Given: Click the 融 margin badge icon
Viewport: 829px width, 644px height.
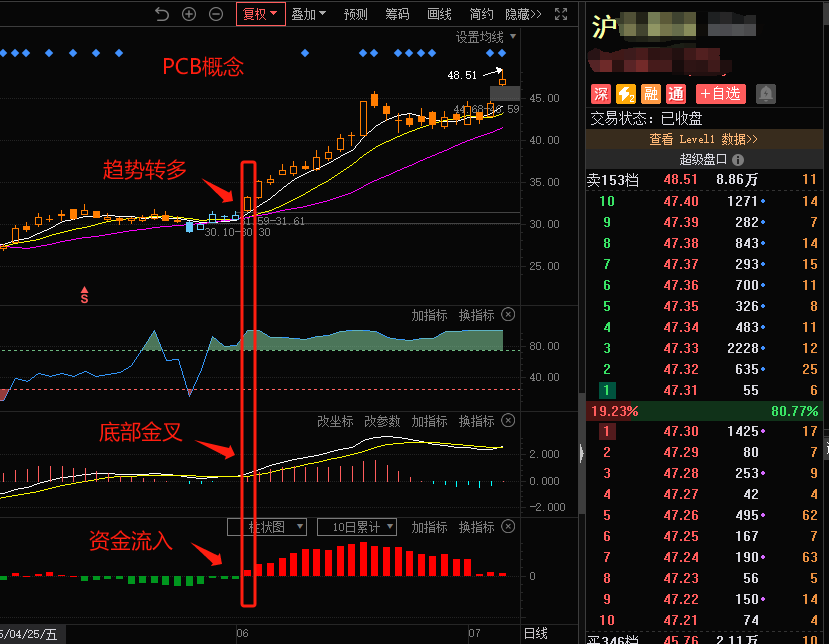Looking at the screenshot, I should [651, 94].
